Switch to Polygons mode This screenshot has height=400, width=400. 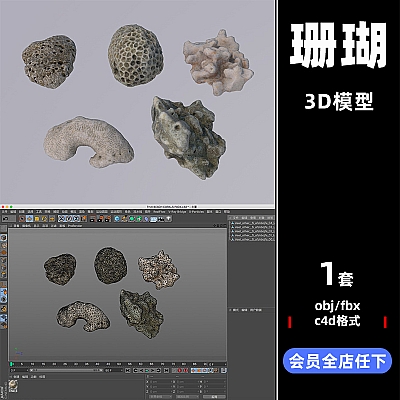pyautogui.click(x=3, y=274)
